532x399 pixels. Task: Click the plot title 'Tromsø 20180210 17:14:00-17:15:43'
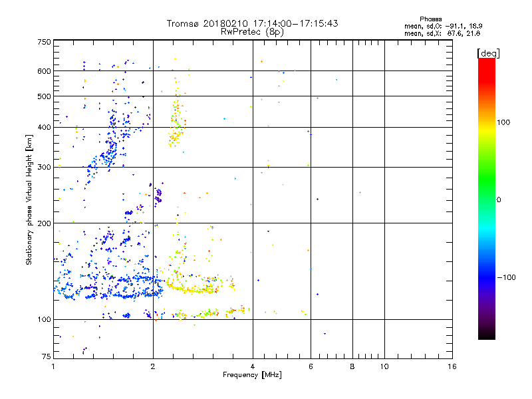coord(252,23)
